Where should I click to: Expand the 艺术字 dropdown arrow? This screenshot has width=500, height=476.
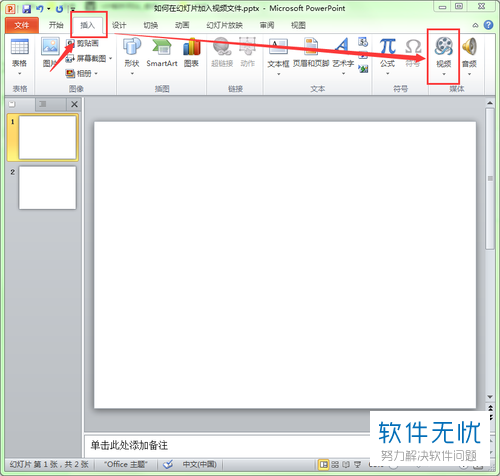point(343,73)
